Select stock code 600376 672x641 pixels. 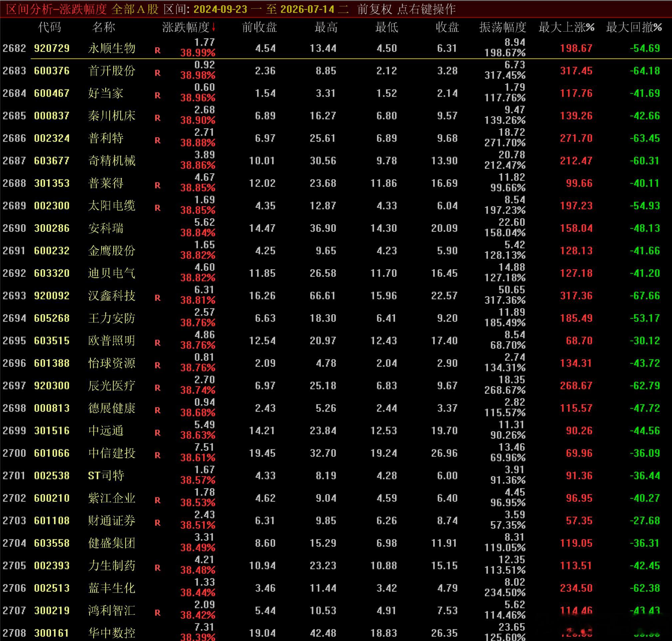52,71
